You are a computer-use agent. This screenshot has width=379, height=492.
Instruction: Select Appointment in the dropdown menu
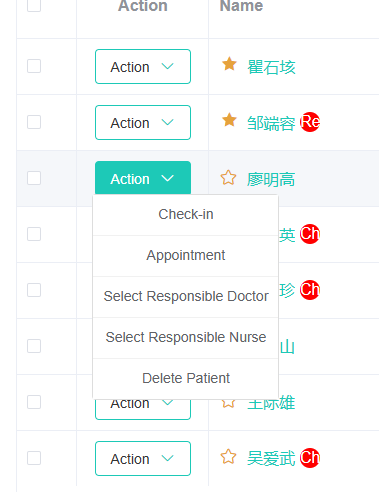tap(186, 256)
